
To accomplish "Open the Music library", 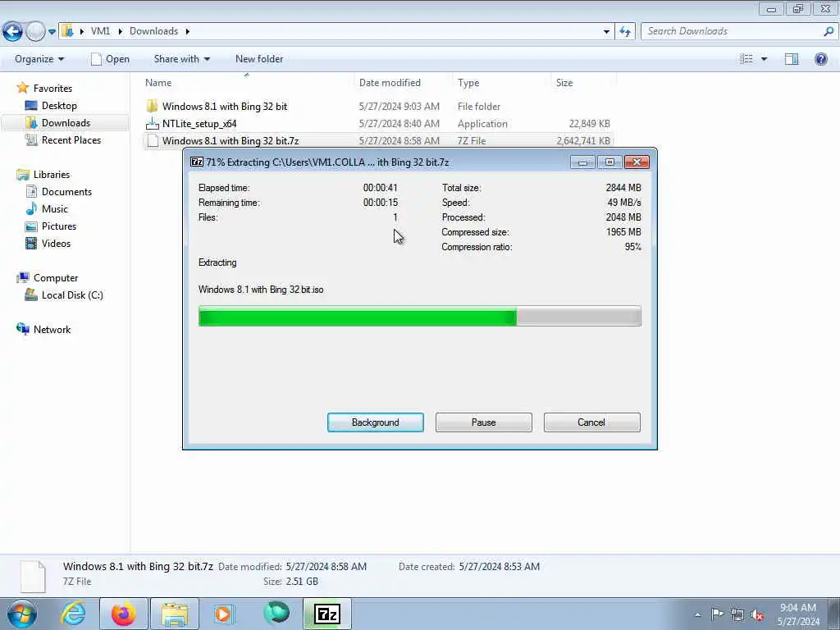I will pyautogui.click(x=55, y=209).
